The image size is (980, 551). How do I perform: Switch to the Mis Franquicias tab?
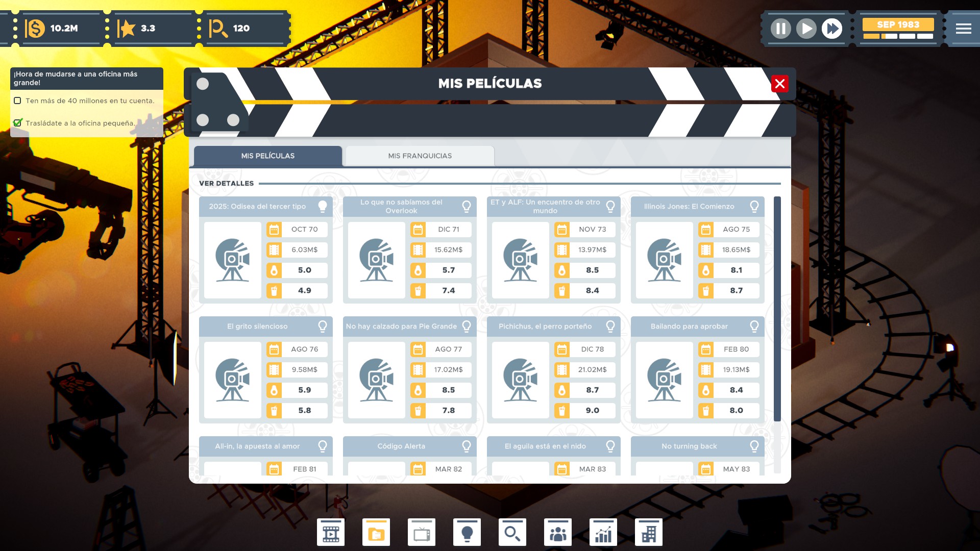[420, 156]
